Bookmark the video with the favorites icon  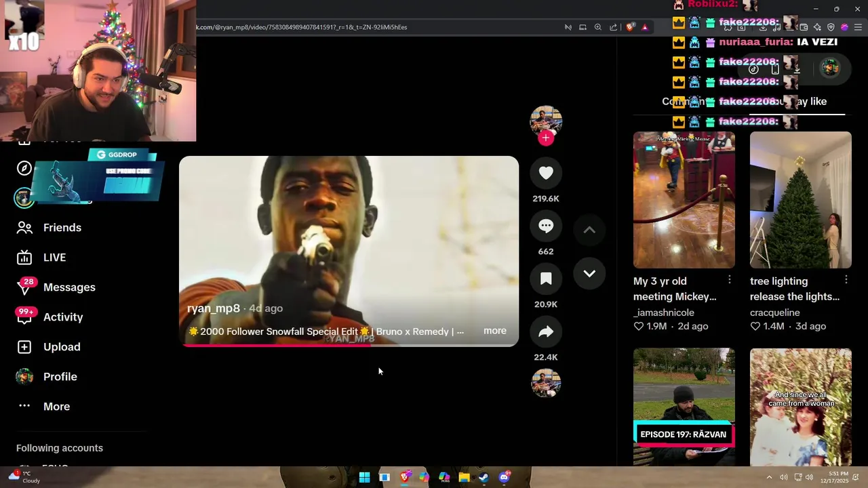click(x=546, y=279)
